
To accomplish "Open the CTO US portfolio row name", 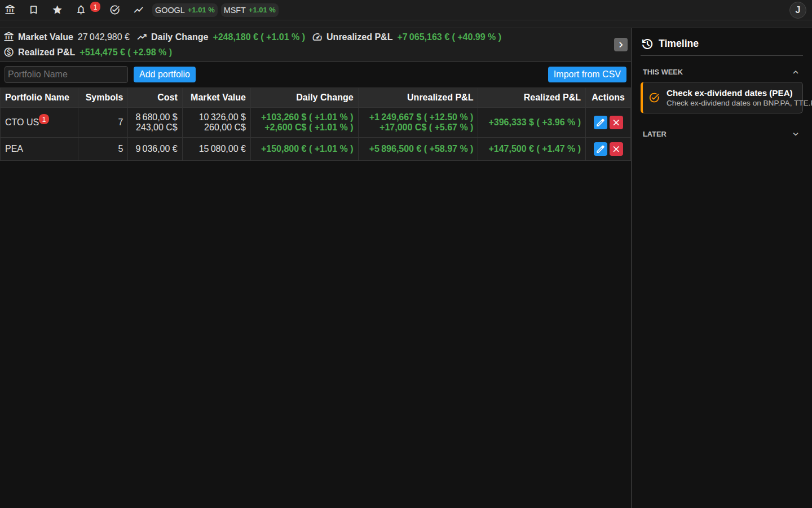I will 22,122.
